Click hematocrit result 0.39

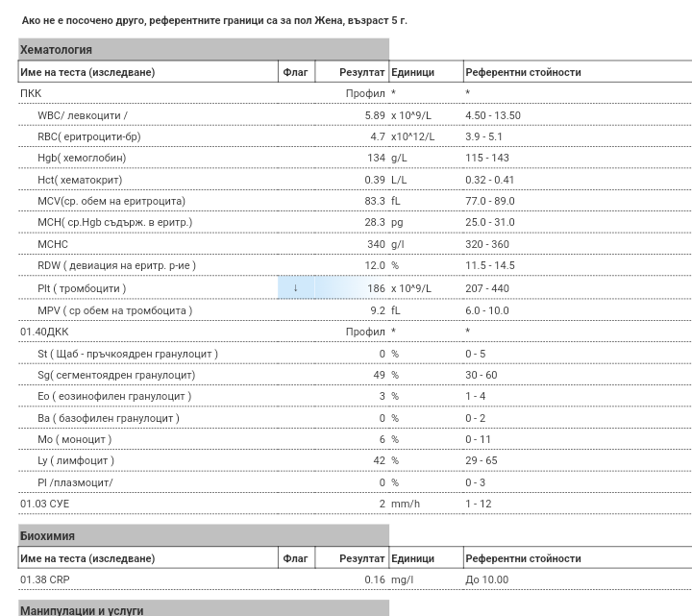(x=375, y=180)
